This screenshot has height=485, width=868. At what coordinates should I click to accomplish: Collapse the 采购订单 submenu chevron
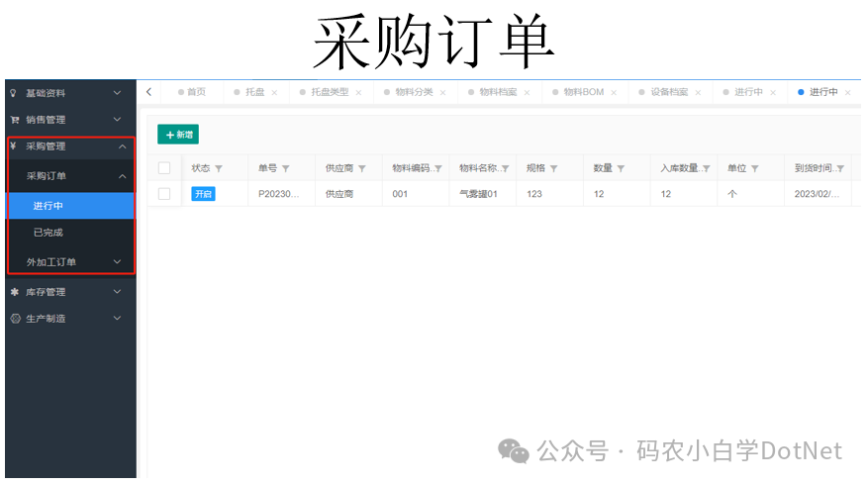tap(123, 176)
